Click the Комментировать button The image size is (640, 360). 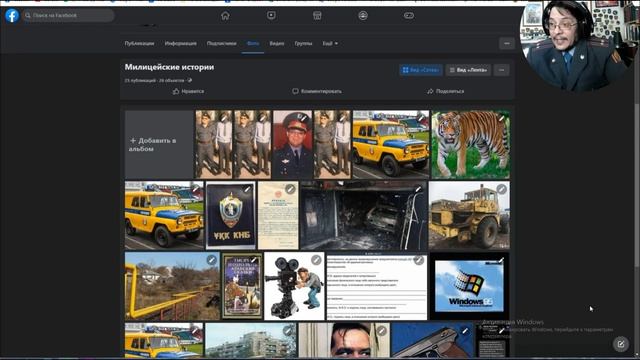tap(317, 91)
